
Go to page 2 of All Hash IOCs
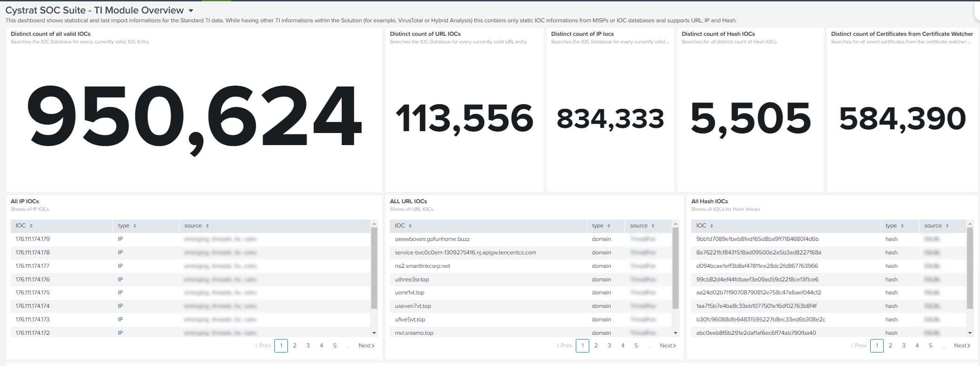tap(890, 346)
